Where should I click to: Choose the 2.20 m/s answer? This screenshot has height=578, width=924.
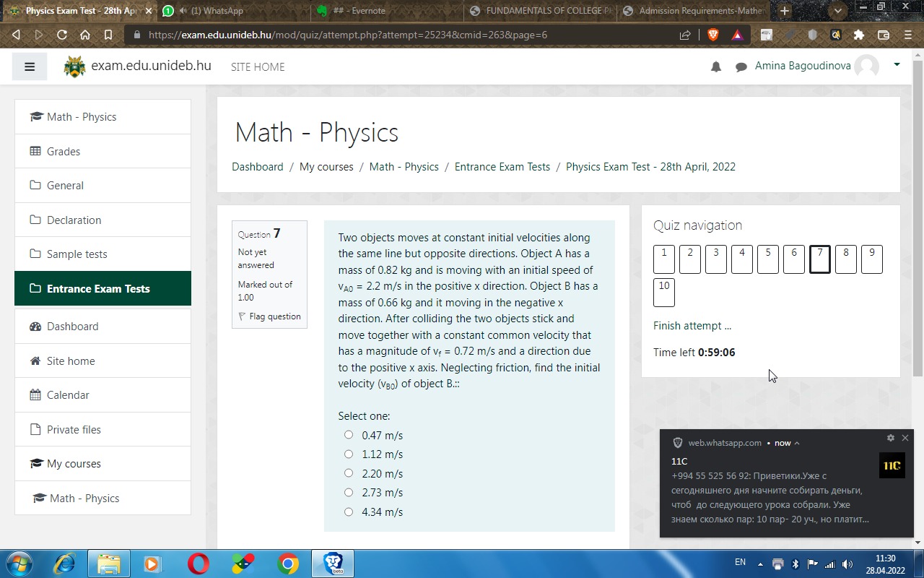[x=349, y=473]
